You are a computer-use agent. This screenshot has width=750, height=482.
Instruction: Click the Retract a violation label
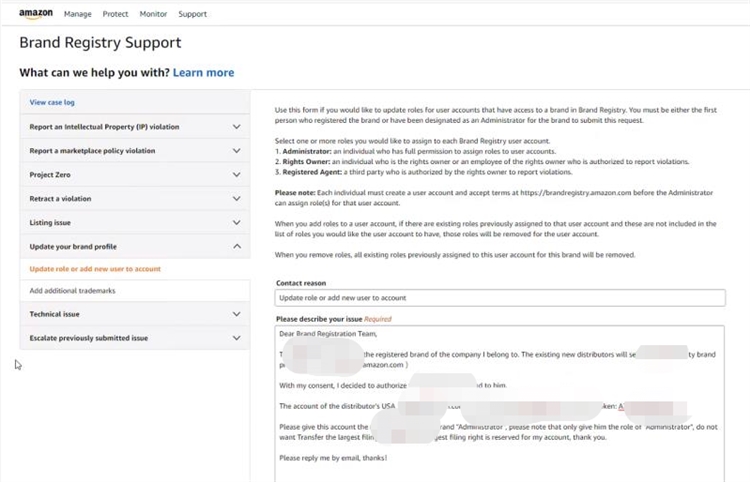tap(60, 198)
